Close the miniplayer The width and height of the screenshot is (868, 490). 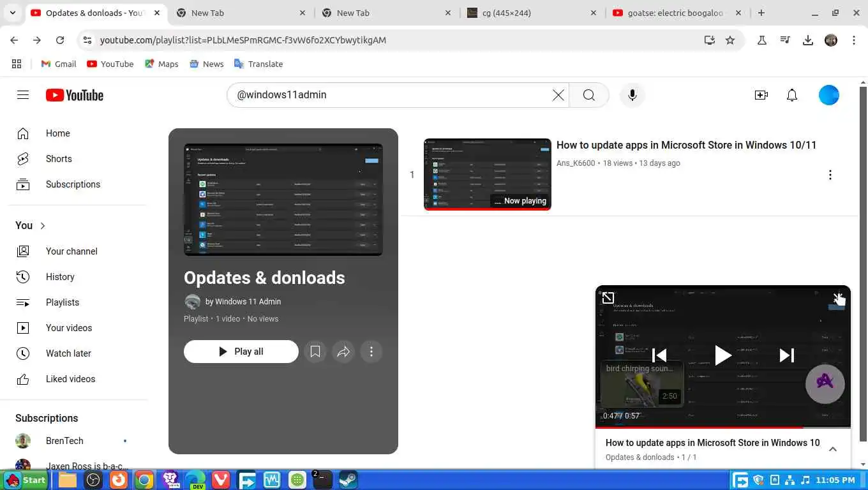[x=838, y=298]
